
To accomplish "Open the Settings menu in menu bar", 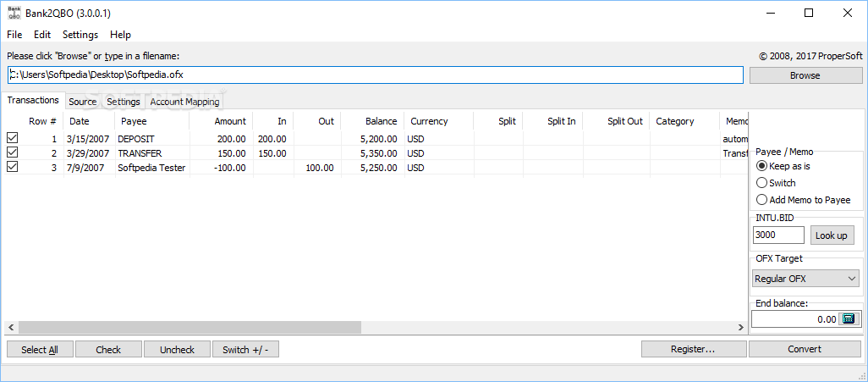I will tap(80, 35).
